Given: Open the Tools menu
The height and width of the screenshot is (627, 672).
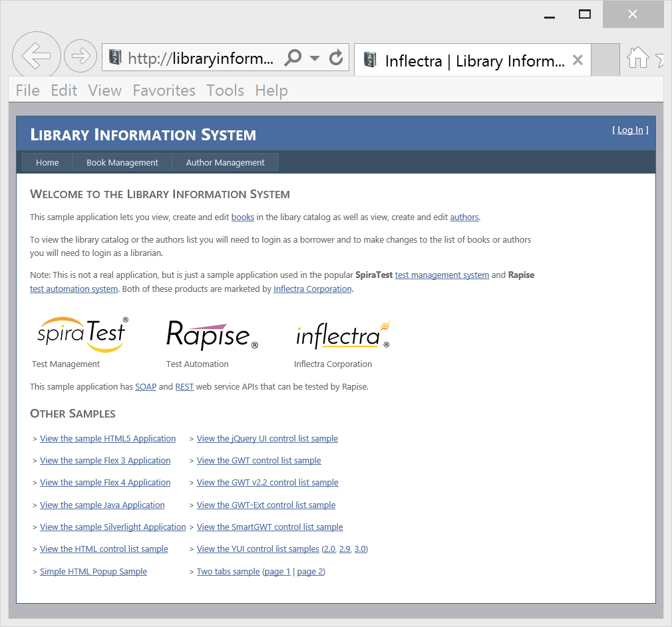Looking at the screenshot, I should 225,90.
